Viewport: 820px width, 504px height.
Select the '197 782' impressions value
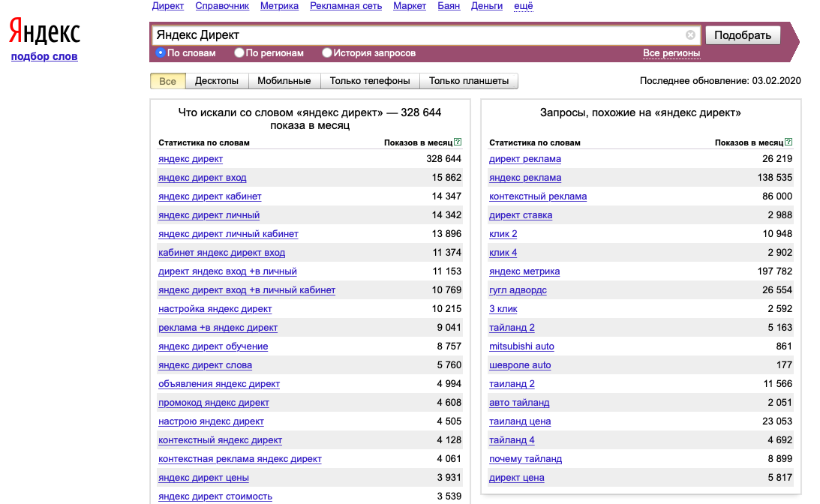coord(774,271)
